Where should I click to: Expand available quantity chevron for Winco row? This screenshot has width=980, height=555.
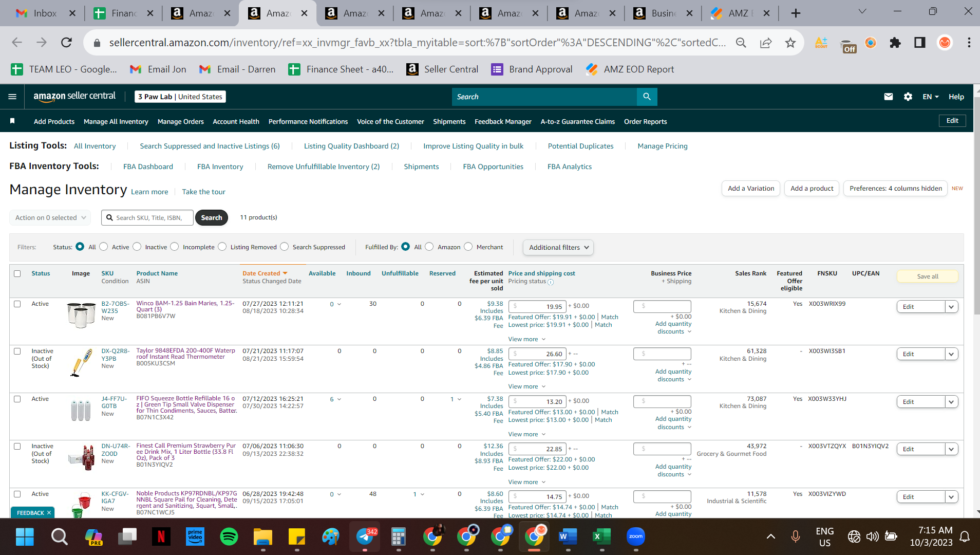pyautogui.click(x=339, y=304)
